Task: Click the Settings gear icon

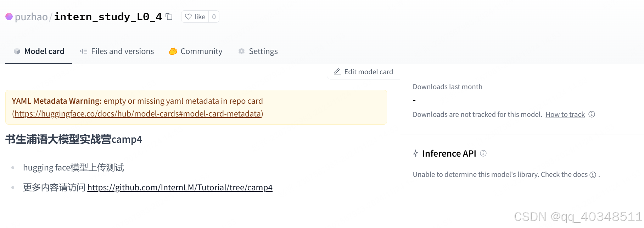Action: [241, 51]
